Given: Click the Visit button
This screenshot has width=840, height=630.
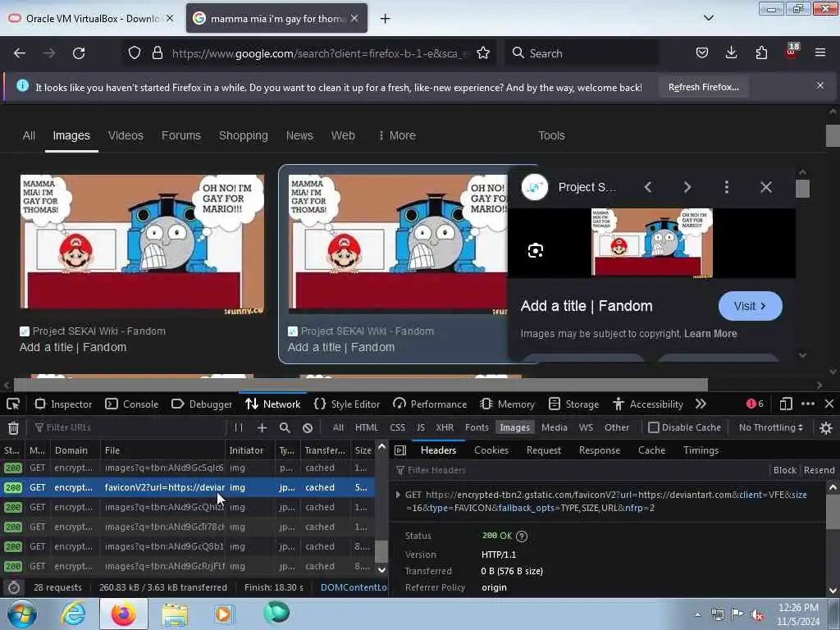Looking at the screenshot, I should pyautogui.click(x=750, y=306).
